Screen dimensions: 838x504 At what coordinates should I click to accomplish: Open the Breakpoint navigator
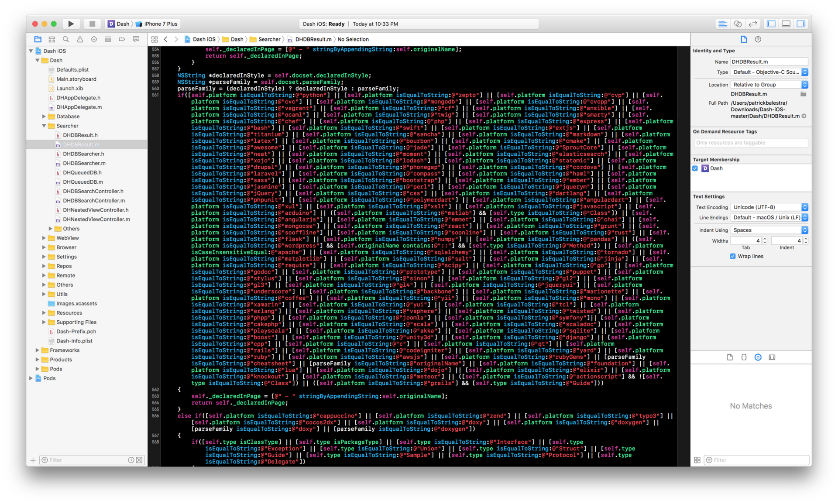(x=122, y=39)
